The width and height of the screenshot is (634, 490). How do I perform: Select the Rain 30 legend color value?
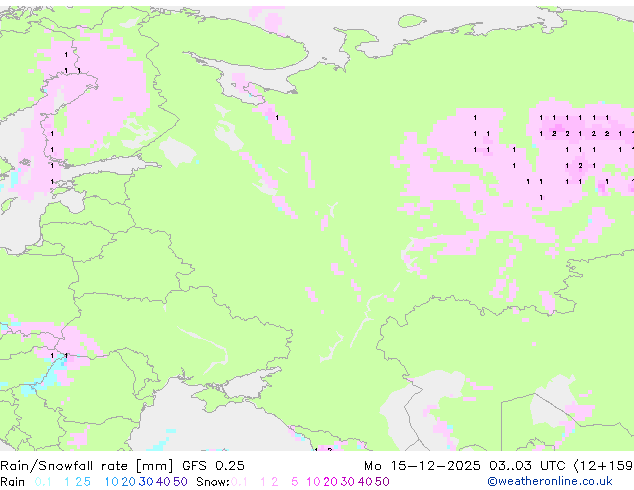(146, 482)
